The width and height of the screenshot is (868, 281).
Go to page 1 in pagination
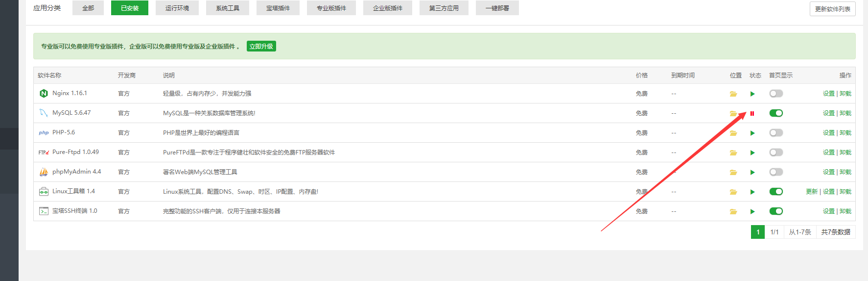coord(758,232)
